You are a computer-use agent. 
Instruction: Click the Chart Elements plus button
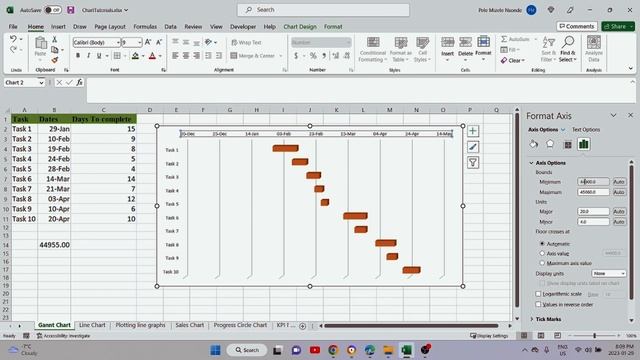click(x=473, y=131)
